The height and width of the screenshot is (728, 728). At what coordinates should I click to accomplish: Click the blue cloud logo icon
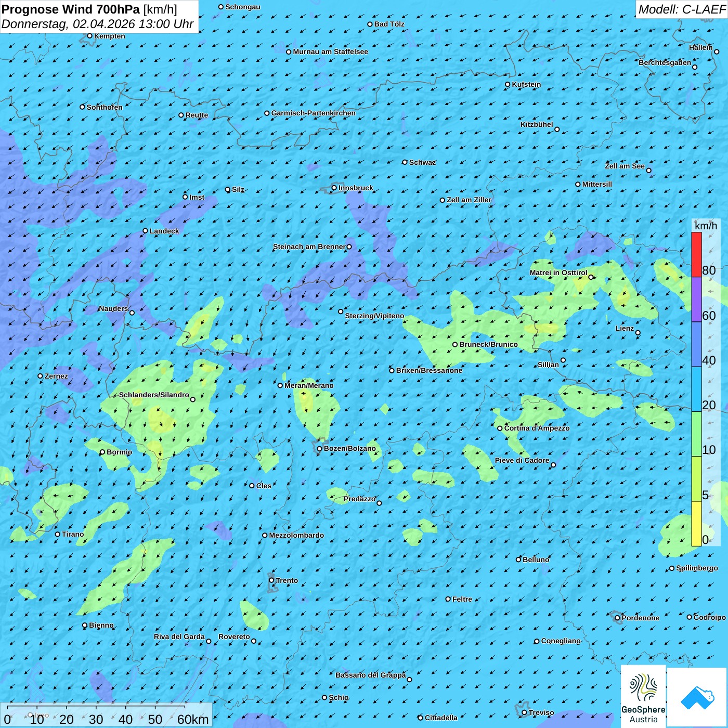tap(697, 697)
